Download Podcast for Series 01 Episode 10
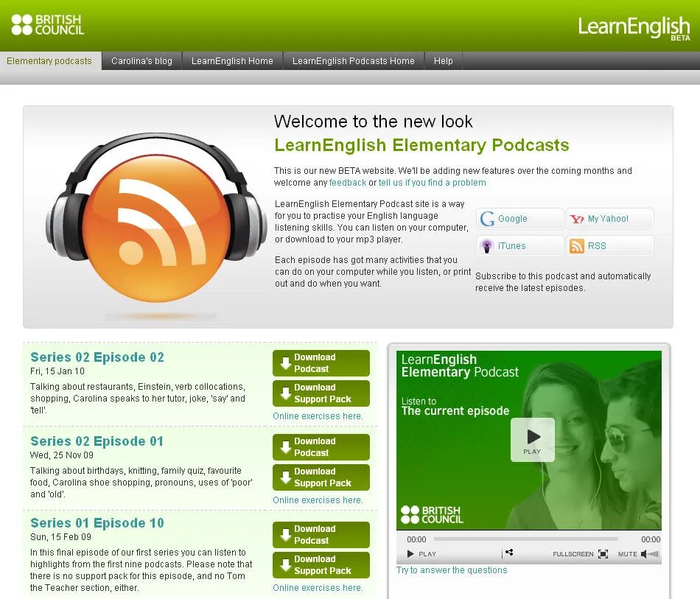This screenshot has height=599, width=700. tap(321, 534)
